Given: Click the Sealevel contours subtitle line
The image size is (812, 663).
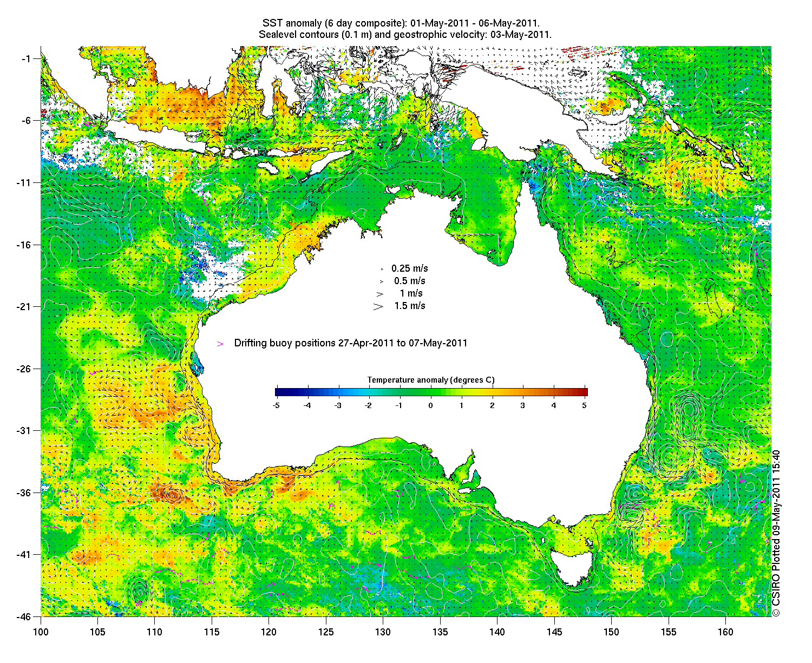Looking at the screenshot, I should coord(405,35).
